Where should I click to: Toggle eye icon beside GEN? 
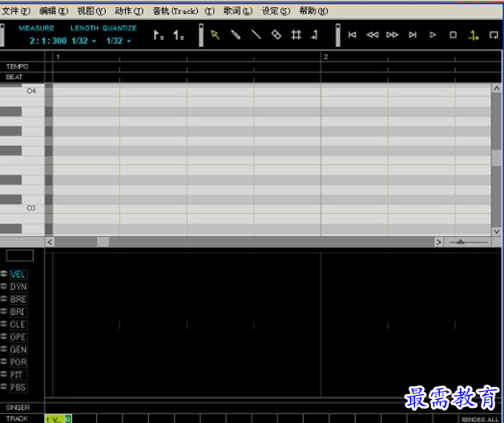coord(4,348)
